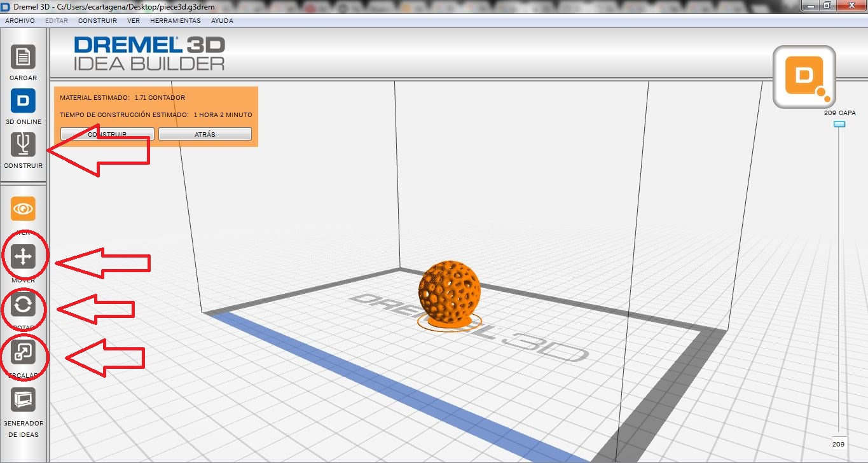
Task: Click the layer number field showing 209
Action: click(839, 444)
